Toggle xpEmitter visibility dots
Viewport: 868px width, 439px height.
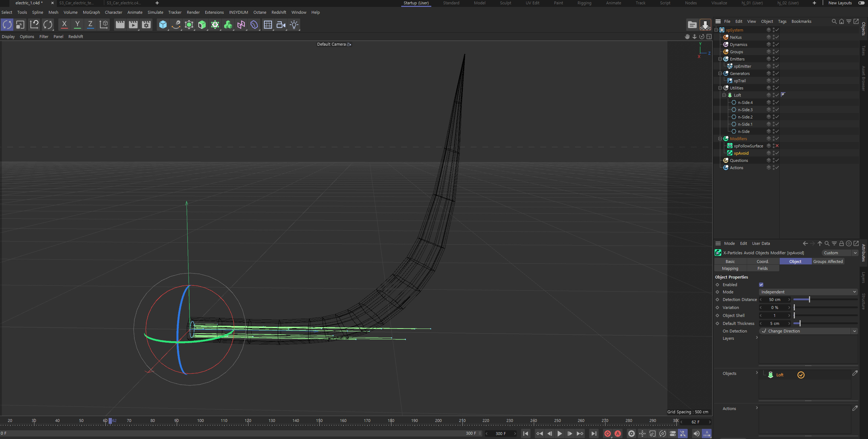[773, 66]
